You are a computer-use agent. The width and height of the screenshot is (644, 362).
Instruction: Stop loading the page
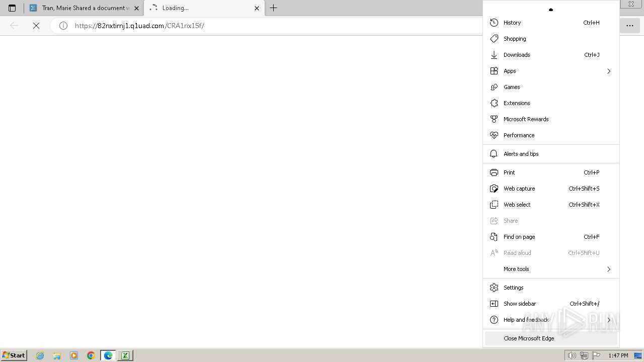(x=36, y=26)
